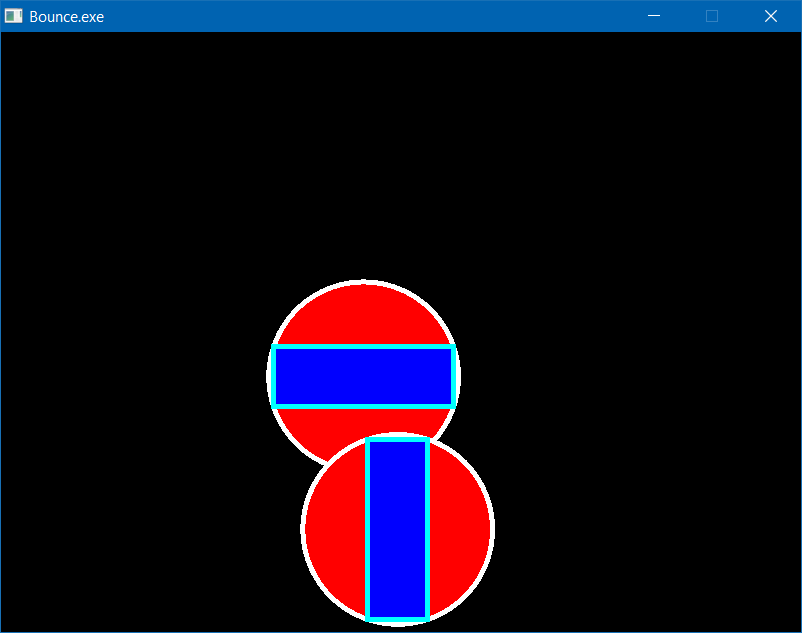Click the white outline atop the upper circle
Image resolution: width=802 pixels, height=633 pixels.
point(364,282)
